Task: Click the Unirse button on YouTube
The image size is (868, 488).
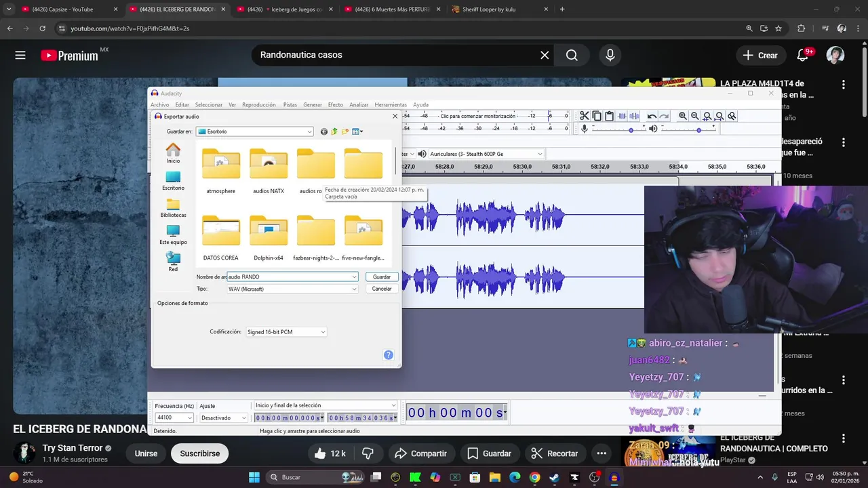Action: coord(146,453)
